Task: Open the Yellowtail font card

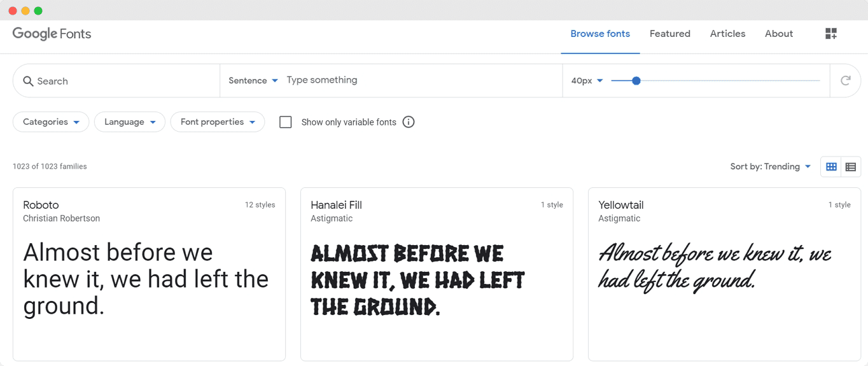Action: pyautogui.click(x=724, y=274)
